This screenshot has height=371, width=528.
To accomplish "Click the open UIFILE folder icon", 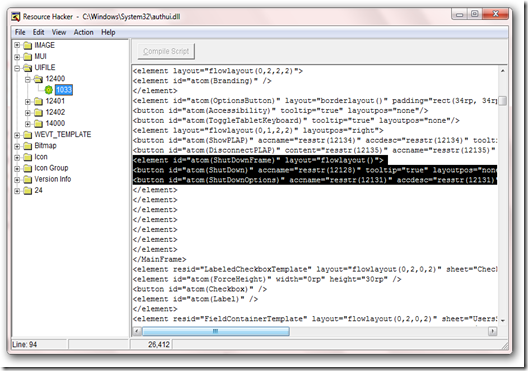I will coord(28,68).
